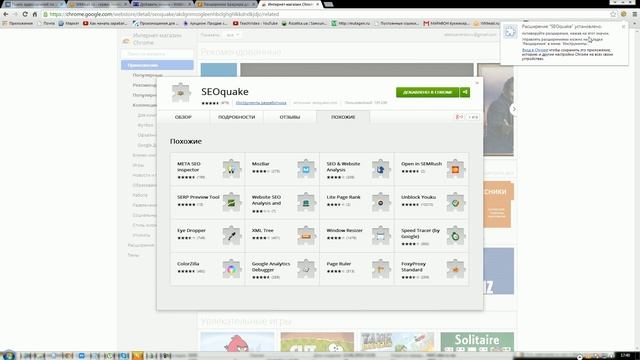Bookmark this page with the star icon
The height and width of the screenshot is (360, 640).
[x=613, y=14]
